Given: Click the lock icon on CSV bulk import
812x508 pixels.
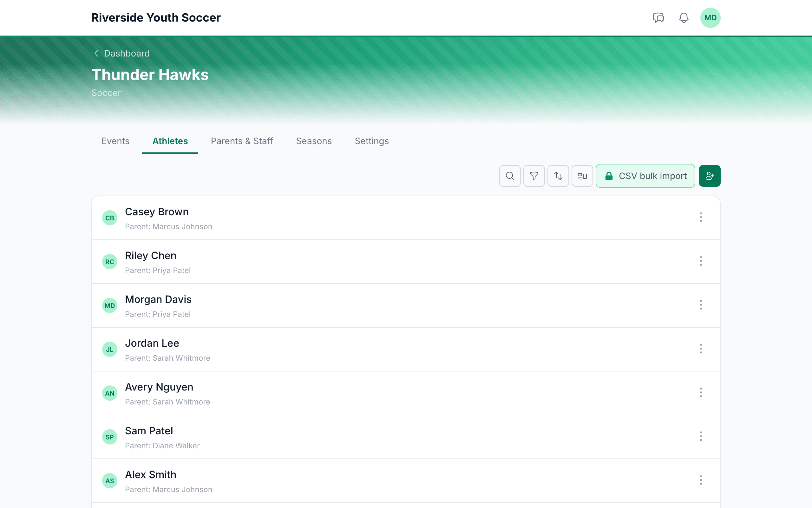Looking at the screenshot, I should 609,176.
